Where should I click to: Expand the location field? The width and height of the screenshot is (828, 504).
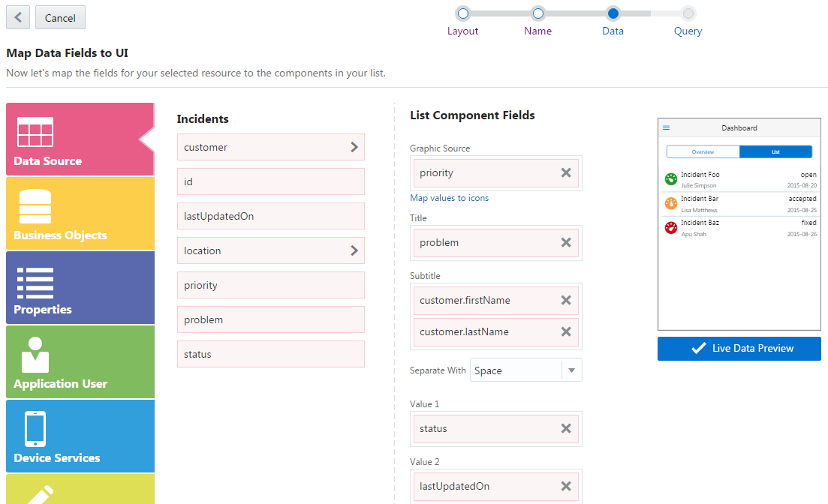354,251
